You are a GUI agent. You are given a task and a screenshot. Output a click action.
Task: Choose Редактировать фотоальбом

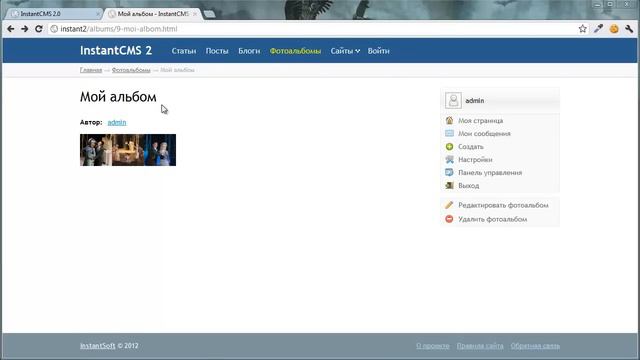[x=503, y=205]
